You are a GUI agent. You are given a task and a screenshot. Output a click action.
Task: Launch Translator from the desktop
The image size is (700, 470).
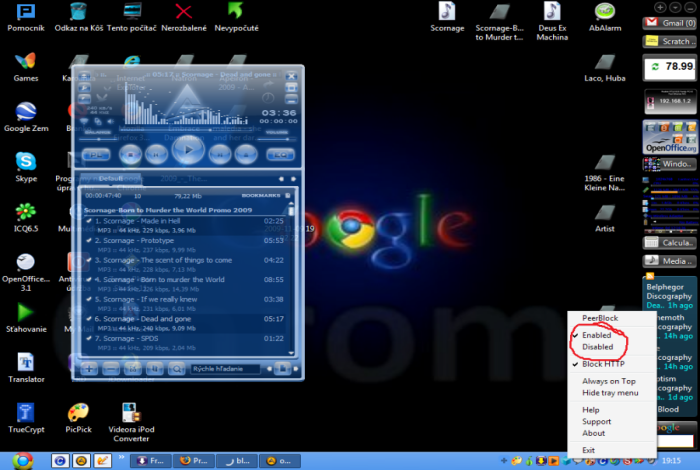(26, 368)
